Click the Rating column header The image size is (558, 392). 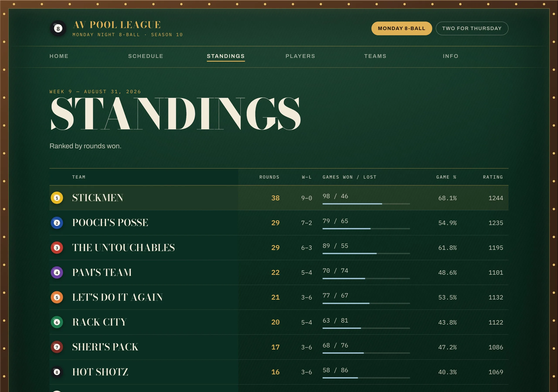(x=493, y=177)
